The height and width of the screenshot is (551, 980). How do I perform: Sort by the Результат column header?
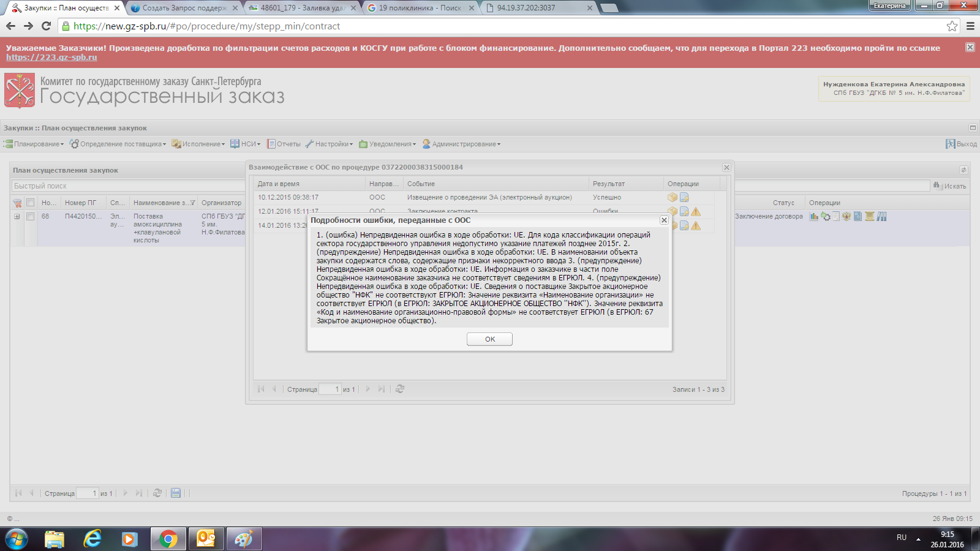coord(626,184)
